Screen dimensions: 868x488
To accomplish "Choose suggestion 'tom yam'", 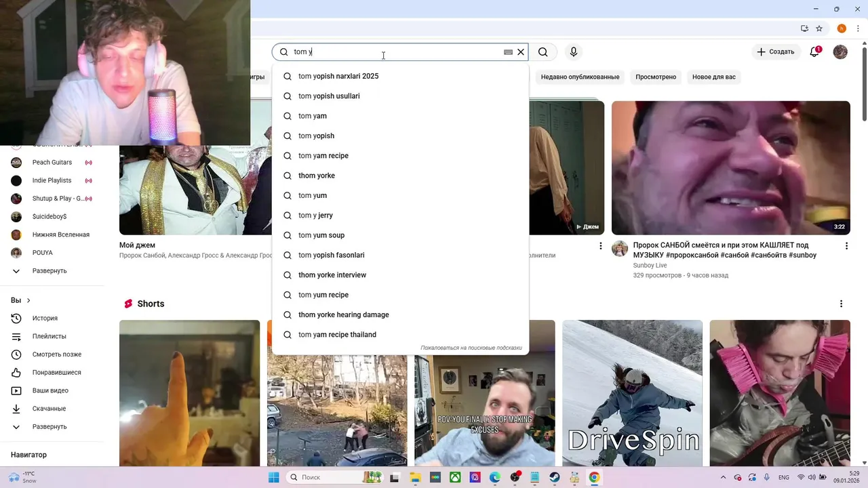I will [400, 116].
